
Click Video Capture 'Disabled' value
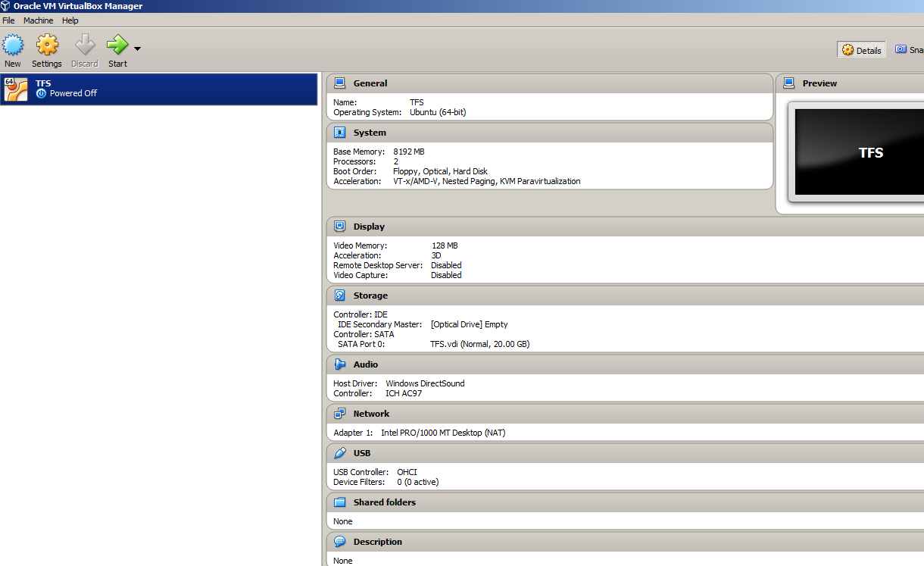pyautogui.click(x=446, y=275)
